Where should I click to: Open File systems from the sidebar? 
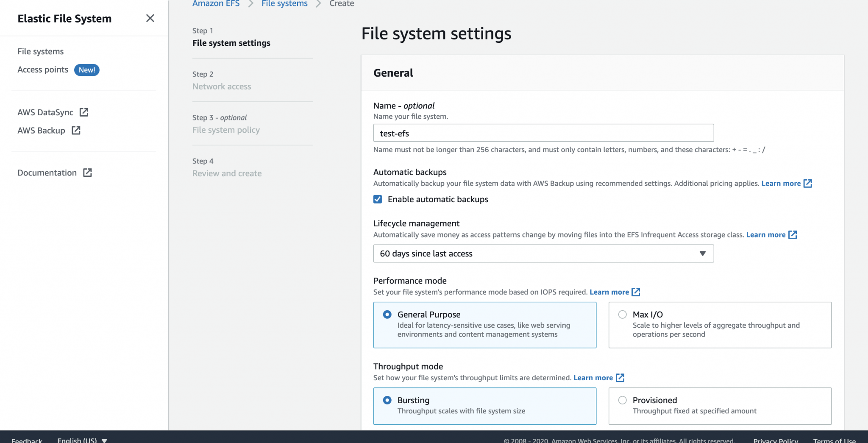point(40,51)
